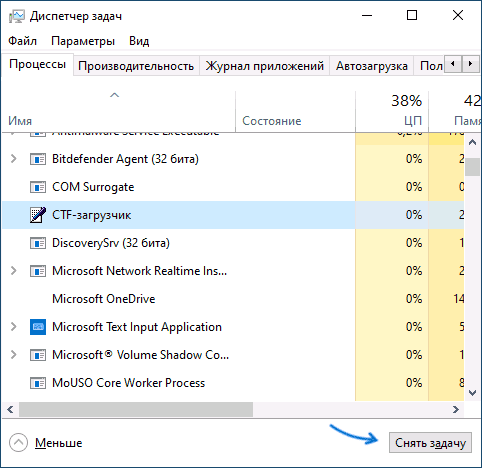Expand the Microsoft Volume Shadow Copy group
Screen dimensions: 482x468
click(x=13, y=355)
